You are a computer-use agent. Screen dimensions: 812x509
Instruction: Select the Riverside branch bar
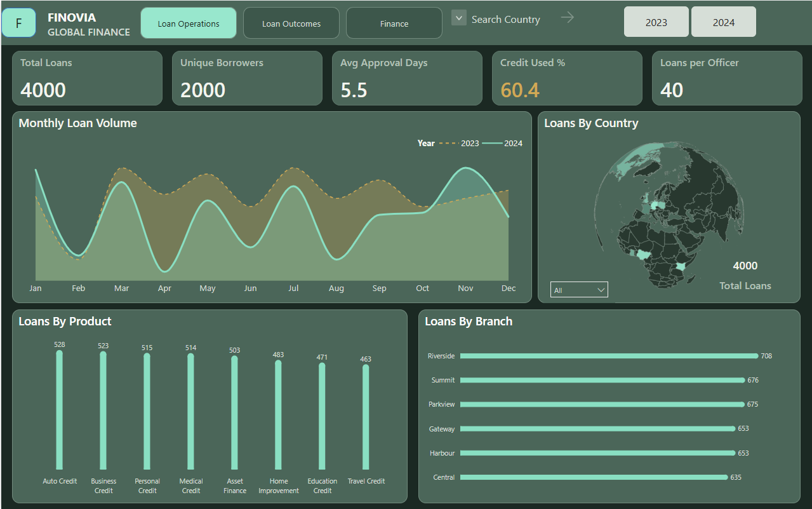tap(609, 356)
